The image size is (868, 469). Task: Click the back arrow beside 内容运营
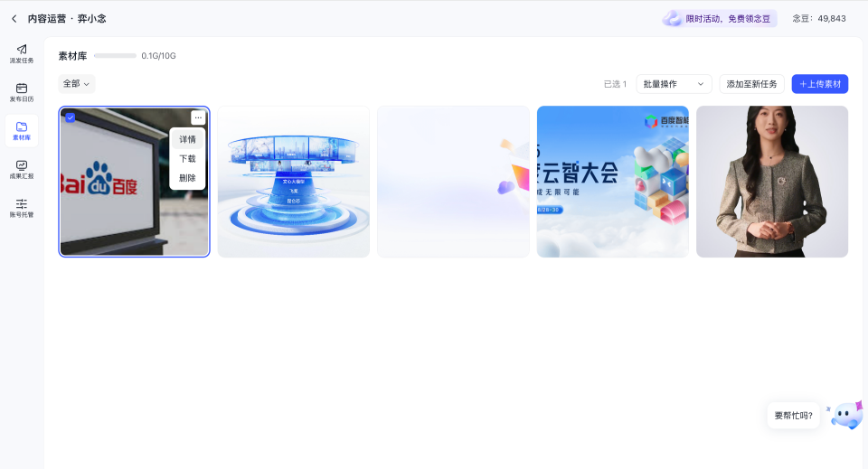pyautogui.click(x=14, y=18)
